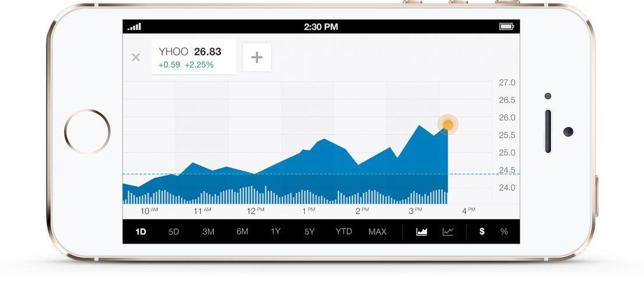Click the +0.59 price change value
The height and width of the screenshot is (294, 644).
point(169,65)
